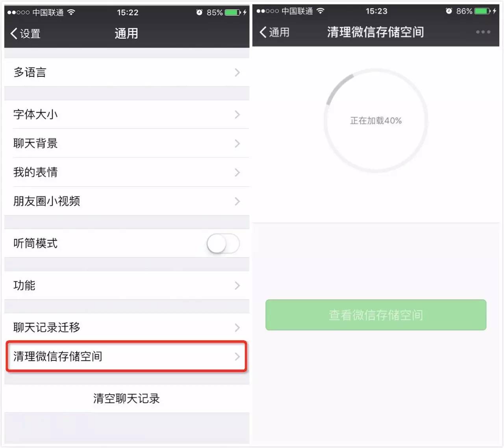This screenshot has height=448, width=504.
Task: Open the 功能 row
Action: point(127,285)
